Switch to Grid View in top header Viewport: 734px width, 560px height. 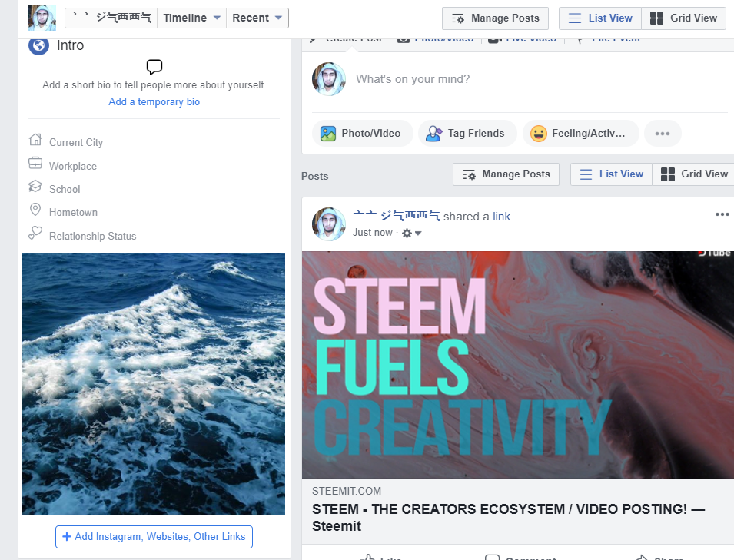(683, 18)
